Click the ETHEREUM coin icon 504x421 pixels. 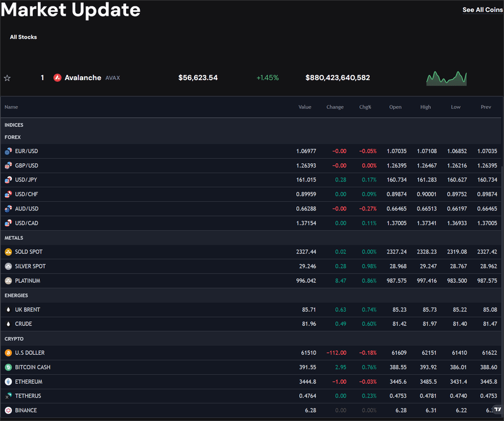pyautogui.click(x=8, y=382)
